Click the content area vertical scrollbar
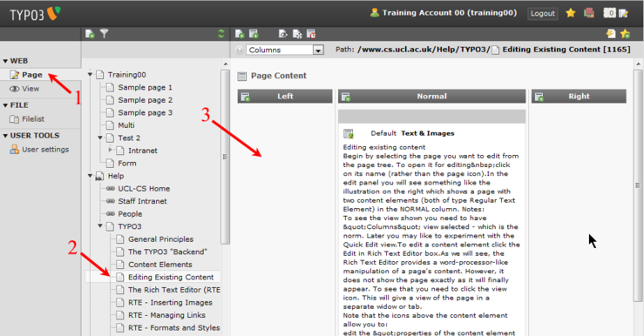The width and height of the screenshot is (644, 336). (638, 185)
